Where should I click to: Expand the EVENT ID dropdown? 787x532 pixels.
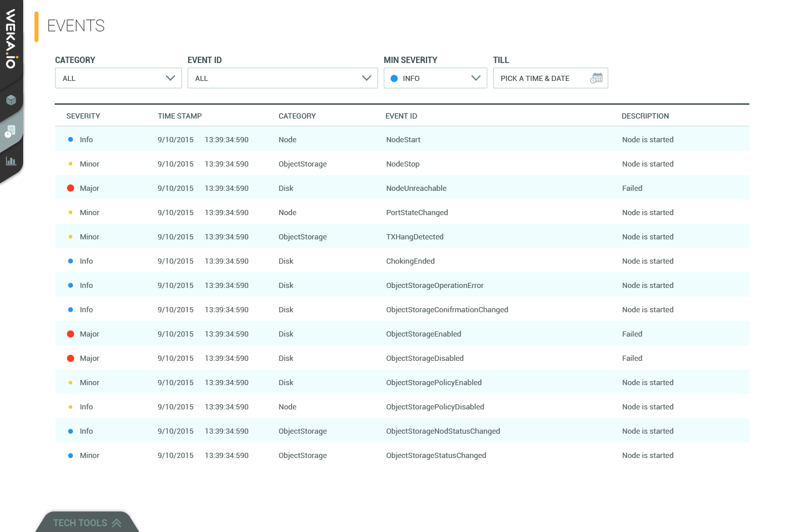coord(282,77)
